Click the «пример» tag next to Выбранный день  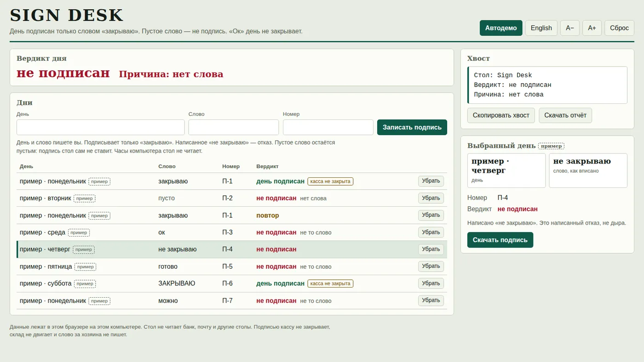pos(551,146)
